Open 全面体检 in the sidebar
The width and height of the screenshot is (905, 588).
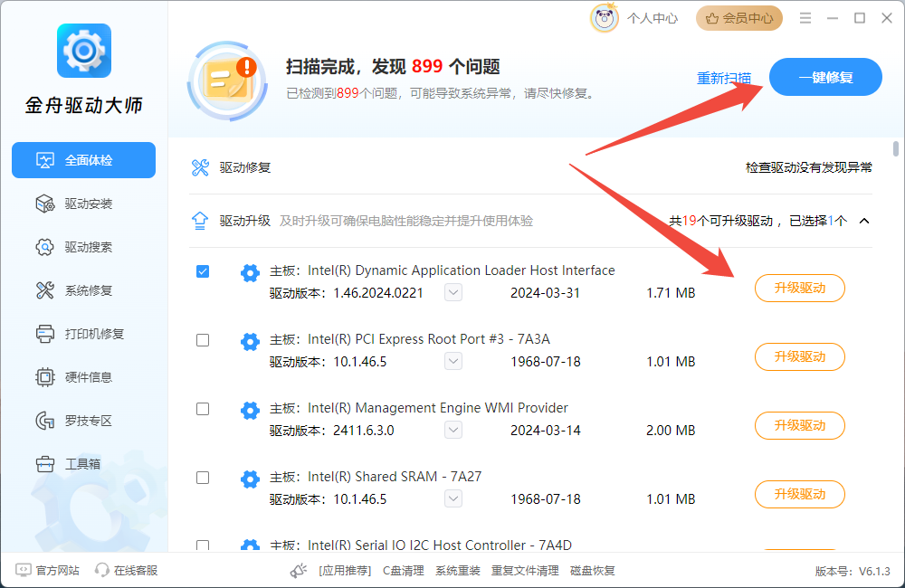pyautogui.click(x=83, y=160)
